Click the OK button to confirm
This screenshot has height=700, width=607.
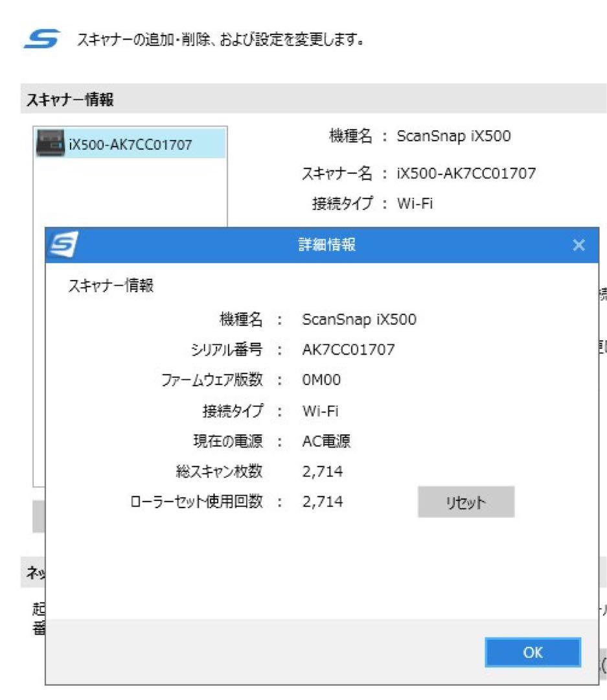point(533,653)
